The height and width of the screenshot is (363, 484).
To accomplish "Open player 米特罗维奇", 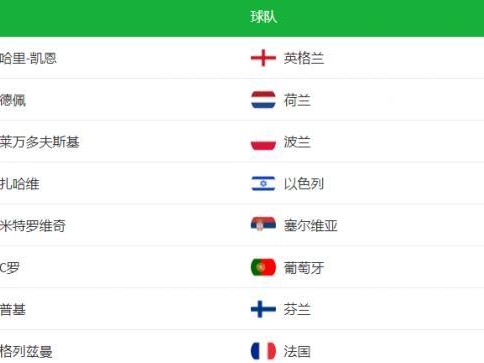I will pos(33,226).
